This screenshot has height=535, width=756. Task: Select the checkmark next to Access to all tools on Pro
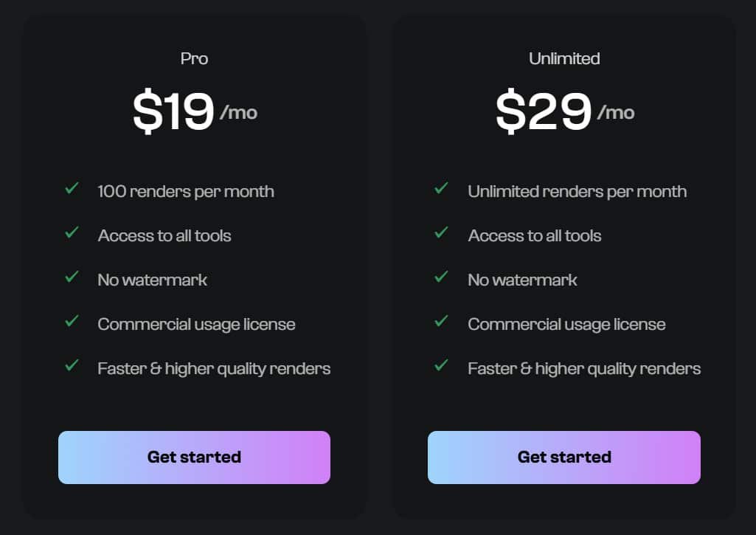pyautogui.click(x=72, y=232)
